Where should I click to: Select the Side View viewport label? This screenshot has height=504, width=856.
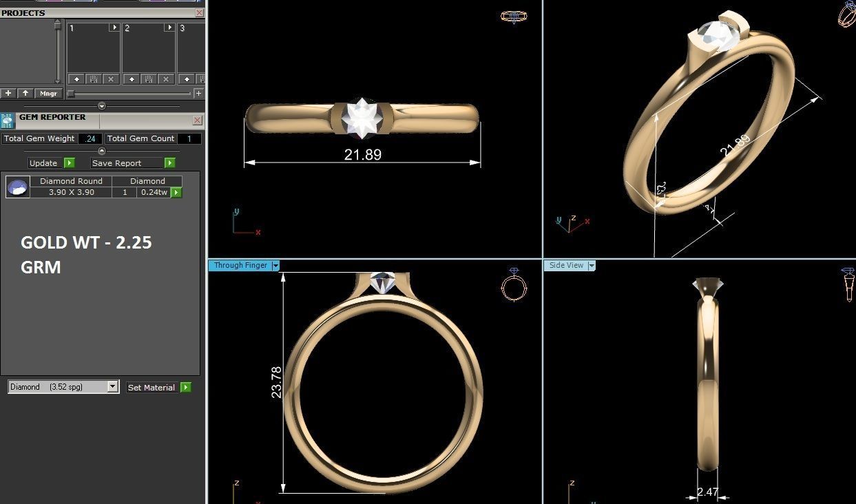(x=566, y=266)
